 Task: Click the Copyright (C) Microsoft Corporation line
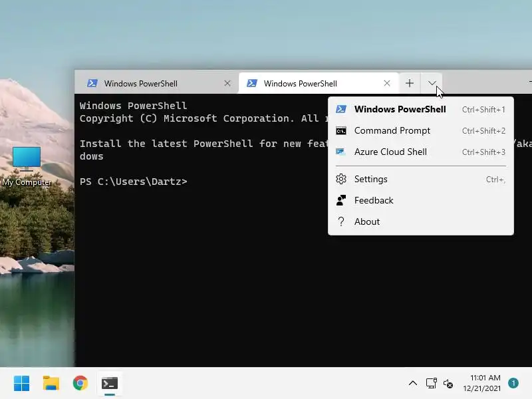click(x=204, y=118)
